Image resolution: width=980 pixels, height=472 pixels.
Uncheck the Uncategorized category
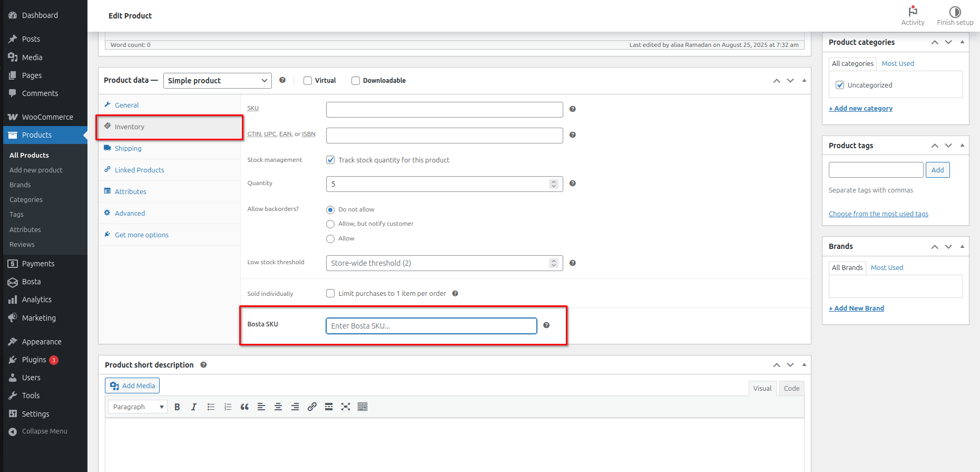click(840, 85)
